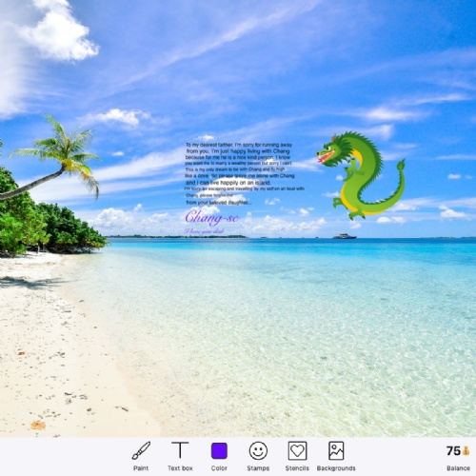Click the Text box label
476x476 pixels.
[x=180, y=468]
